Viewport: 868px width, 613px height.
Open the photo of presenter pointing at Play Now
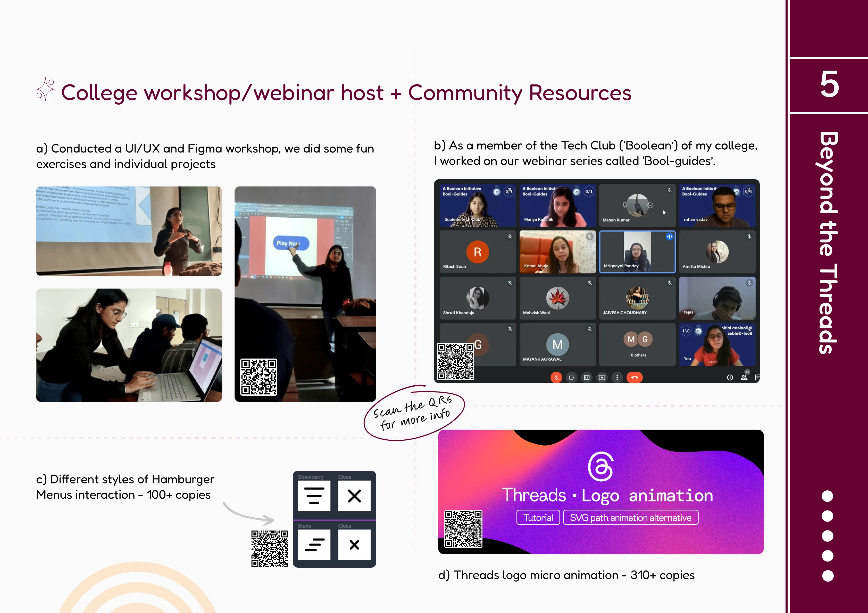pos(305,294)
